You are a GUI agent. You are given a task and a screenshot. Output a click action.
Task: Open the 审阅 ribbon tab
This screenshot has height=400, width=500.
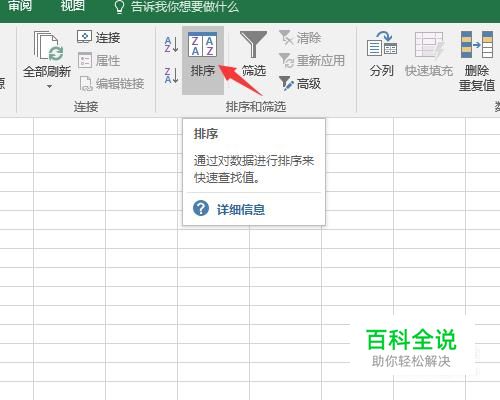click(20, 6)
